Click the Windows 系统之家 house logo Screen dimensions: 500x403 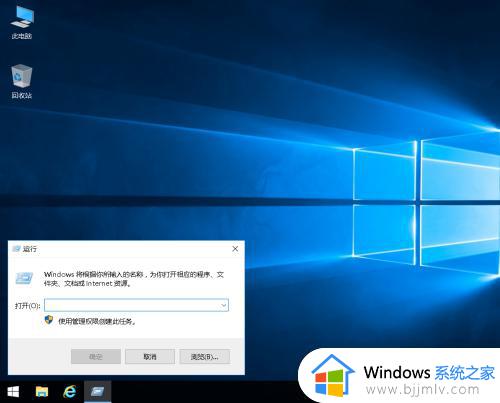click(x=332, y=376)
